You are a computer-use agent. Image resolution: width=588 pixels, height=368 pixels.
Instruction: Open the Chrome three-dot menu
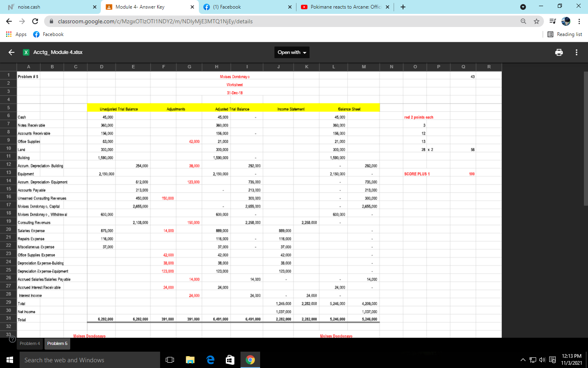pos(579,21)
